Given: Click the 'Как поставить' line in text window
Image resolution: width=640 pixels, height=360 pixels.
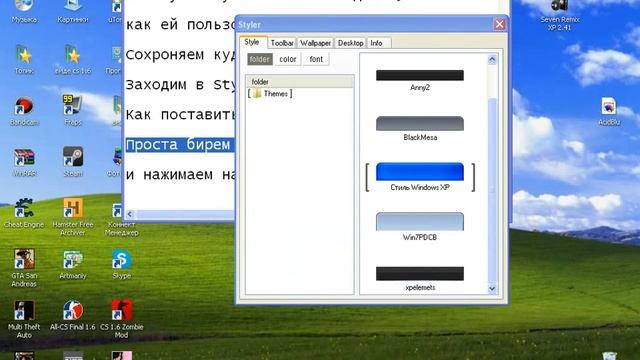Looking at the screenshot, I should [x=180, y=115].
